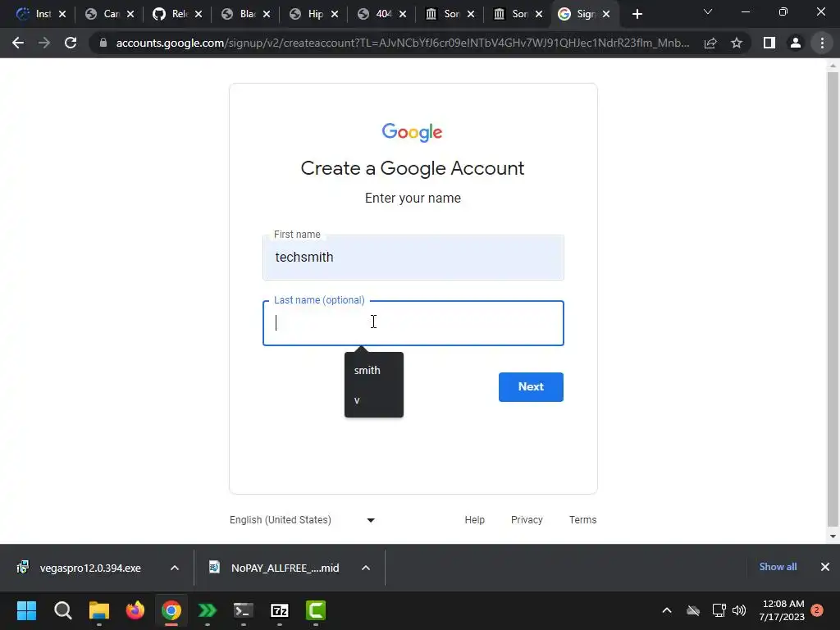Click the cloud sync tray icon
Viewport: 840px width, 630px height.
click(x=693, y=610)
